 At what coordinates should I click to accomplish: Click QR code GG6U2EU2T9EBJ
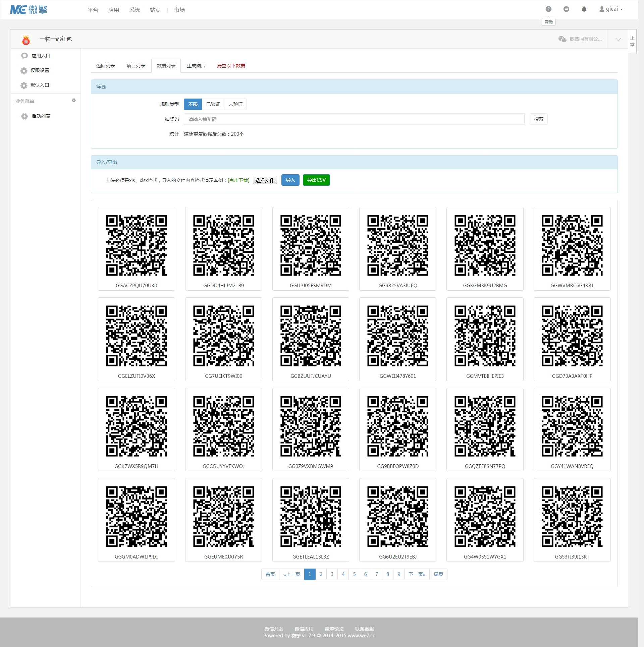[398, 517]
